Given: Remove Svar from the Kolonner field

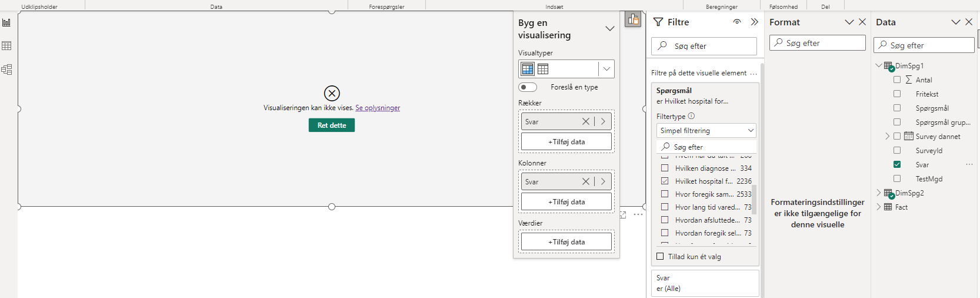Looking at the screenshot, I should pyautogui.click(x=586, y=181).
